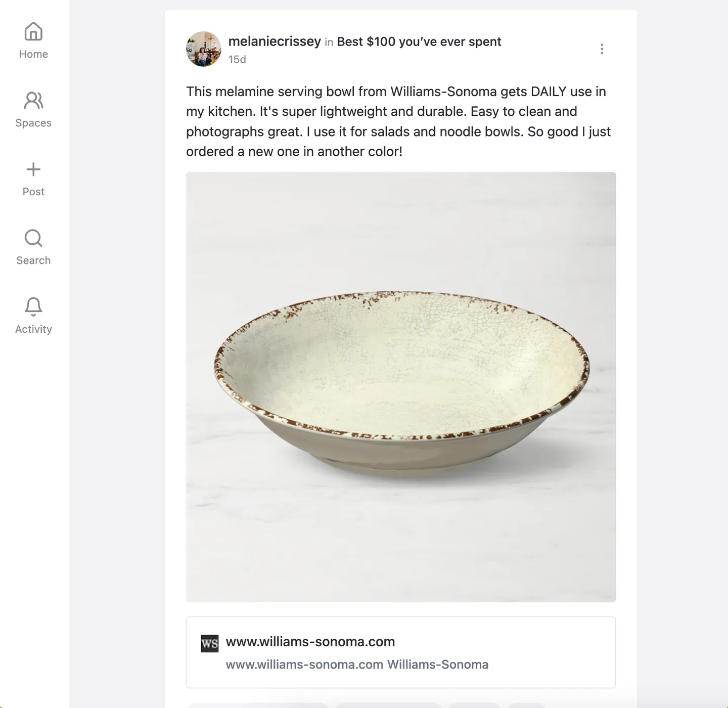Select Home from the sidebar menu
This screenshot has width=728, height=708.
click(33, 54)
